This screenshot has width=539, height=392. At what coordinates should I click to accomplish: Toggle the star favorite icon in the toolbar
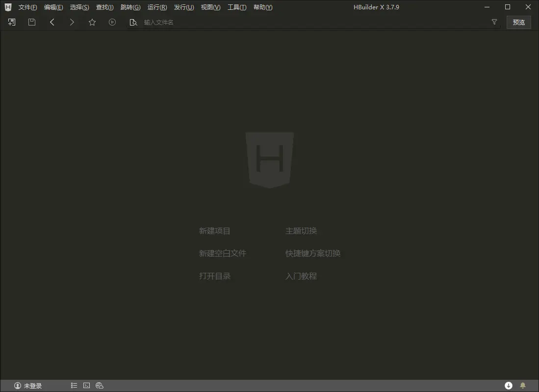92,22
